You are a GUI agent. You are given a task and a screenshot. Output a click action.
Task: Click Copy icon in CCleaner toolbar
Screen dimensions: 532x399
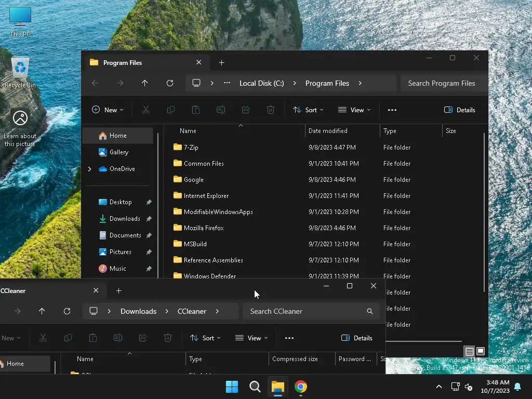(68, 338)
